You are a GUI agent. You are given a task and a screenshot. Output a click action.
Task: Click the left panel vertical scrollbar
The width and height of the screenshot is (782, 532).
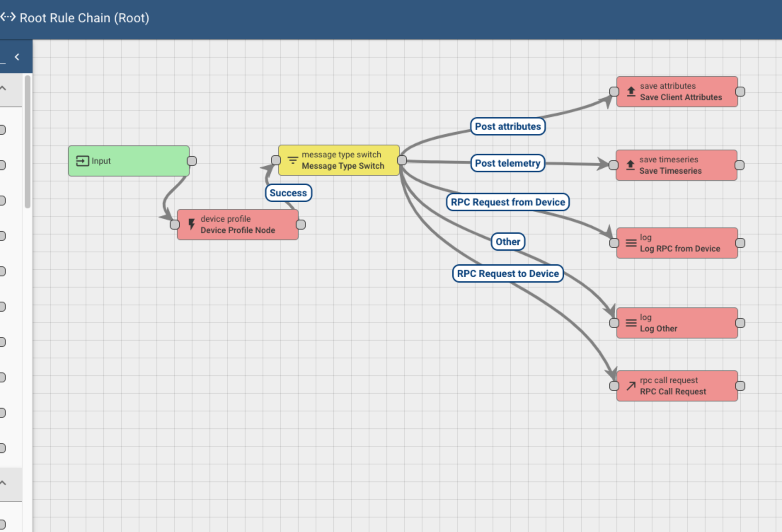click(x=28, y=141)
